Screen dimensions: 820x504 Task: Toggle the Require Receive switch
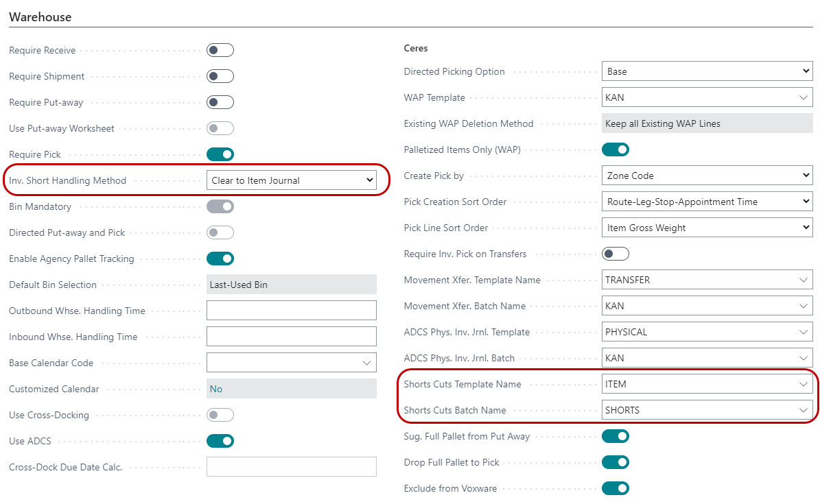pos(220,50)
